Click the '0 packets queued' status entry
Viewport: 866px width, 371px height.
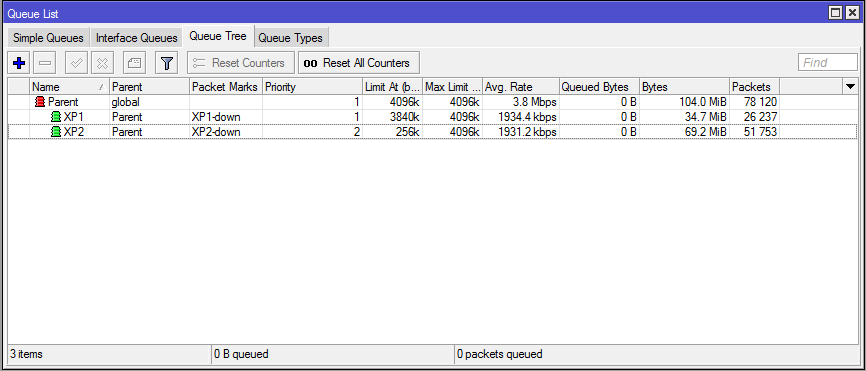point(500,354)
